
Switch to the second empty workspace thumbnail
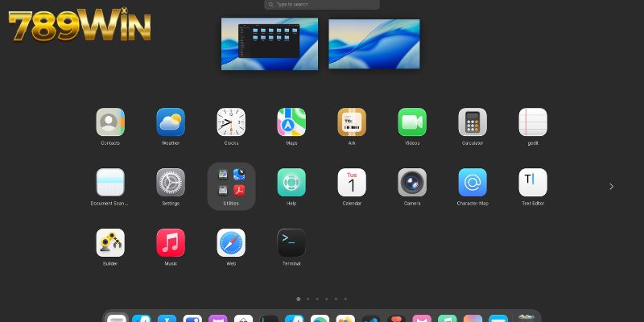374,43
